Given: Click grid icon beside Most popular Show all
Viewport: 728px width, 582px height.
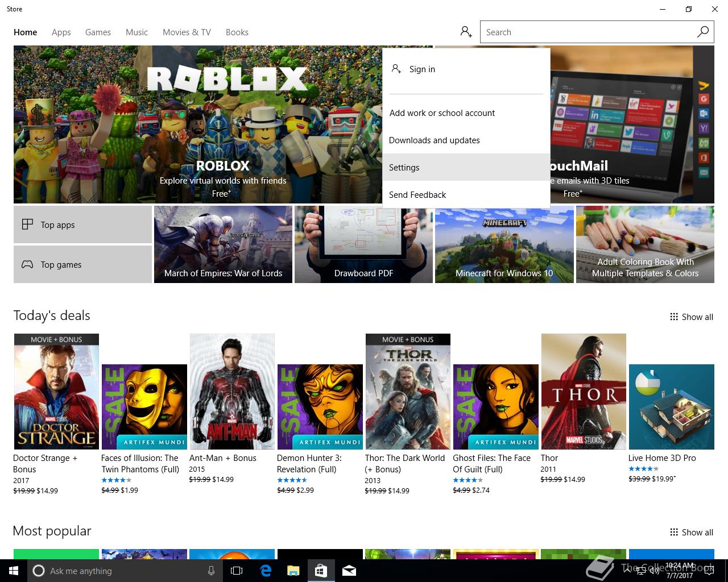Looking at the screenshot, I should (x=674, y=532).
